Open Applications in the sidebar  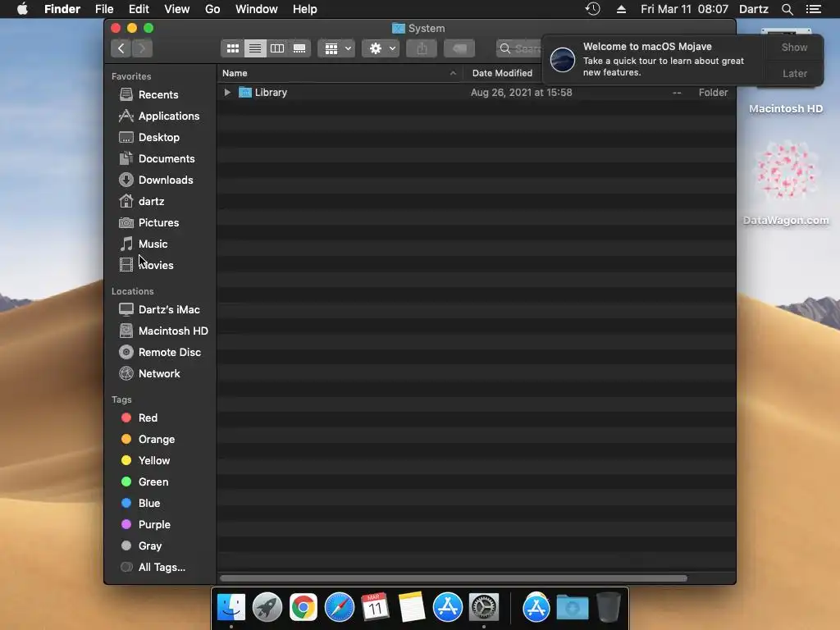click(x=169, y=116)
